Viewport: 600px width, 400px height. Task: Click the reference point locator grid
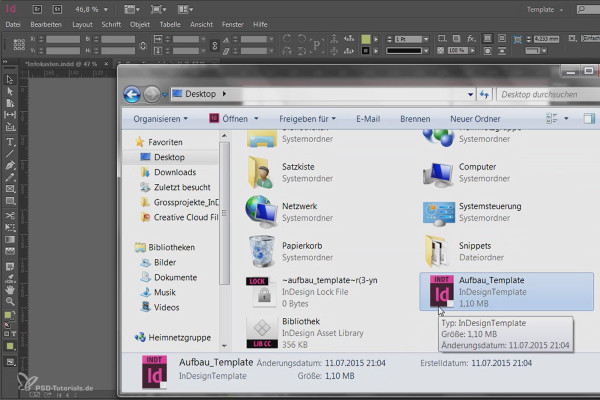(19, 44)
